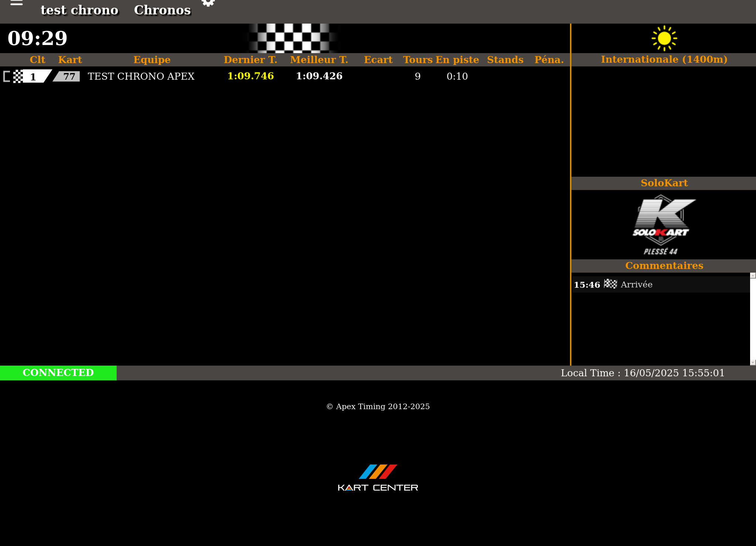756x546 pixels.
Task: Click the Meilleur T. column header
Action: pyautogui.click(x=319, y=60)
